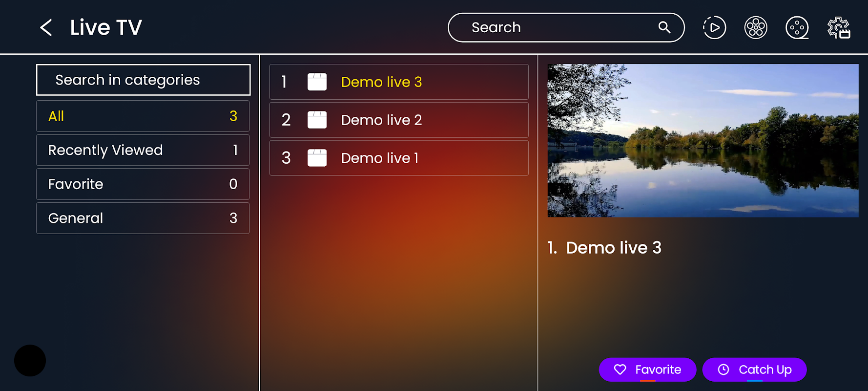Click the clapperboard icon for Demo live 1

tap(317, 158)
